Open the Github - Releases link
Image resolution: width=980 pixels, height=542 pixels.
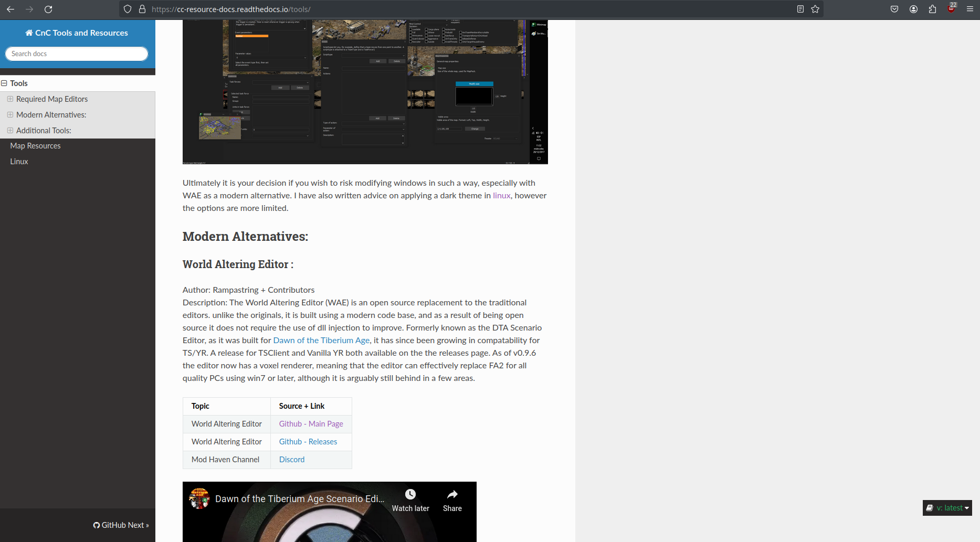308,441
